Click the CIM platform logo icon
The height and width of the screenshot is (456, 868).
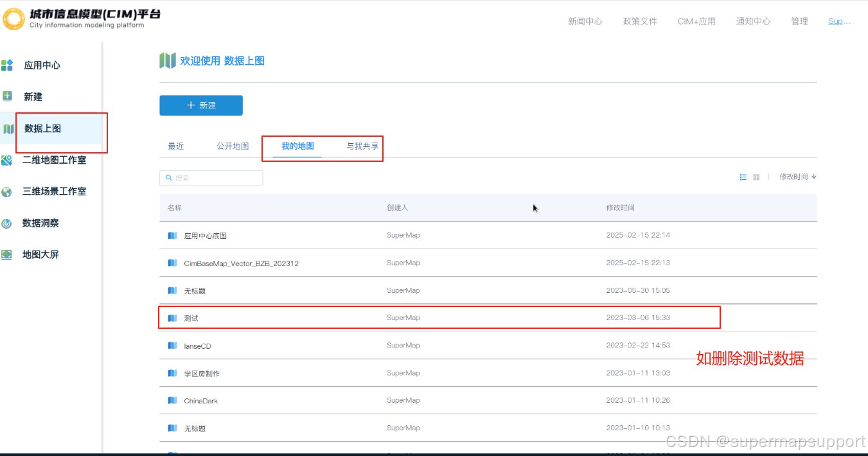[x=13, y=18]
